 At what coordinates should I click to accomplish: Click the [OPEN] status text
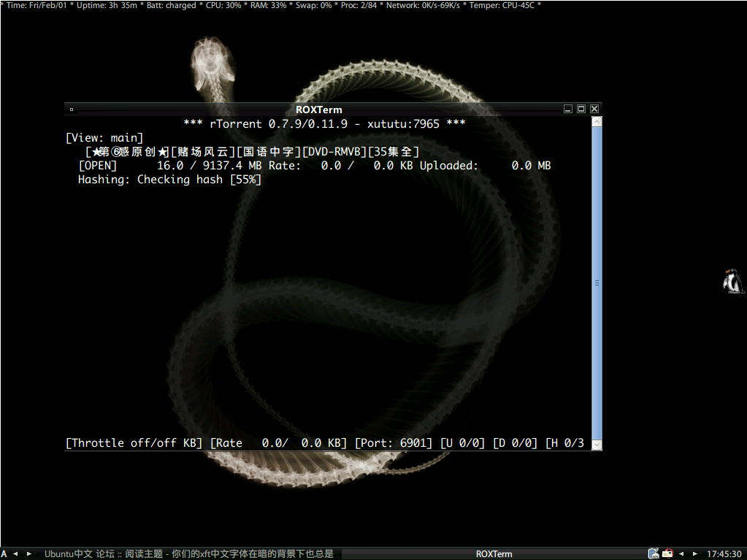(x=97, y=166)
